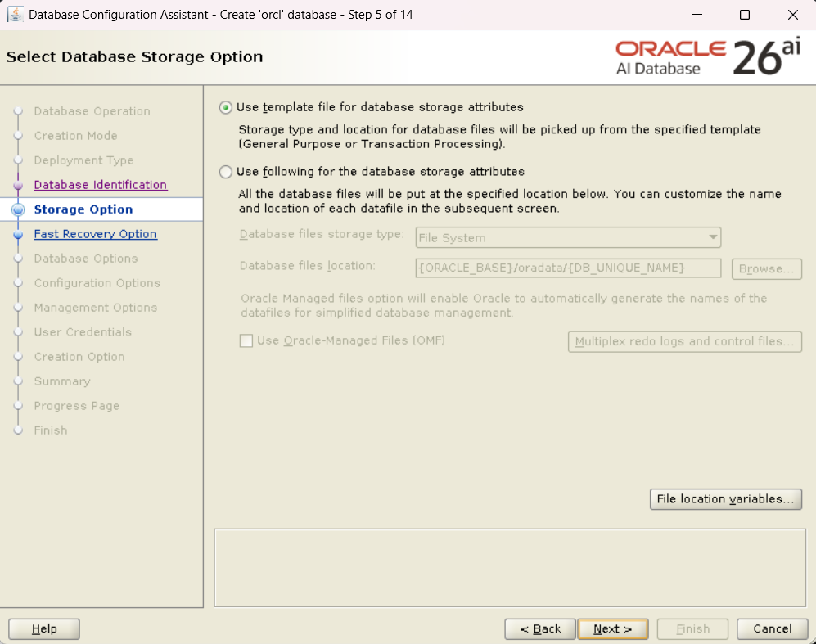This screenshot has width=816, height=644.
Task: Click the Fast Recovery Option step bullet
Action: click(18, 234)
